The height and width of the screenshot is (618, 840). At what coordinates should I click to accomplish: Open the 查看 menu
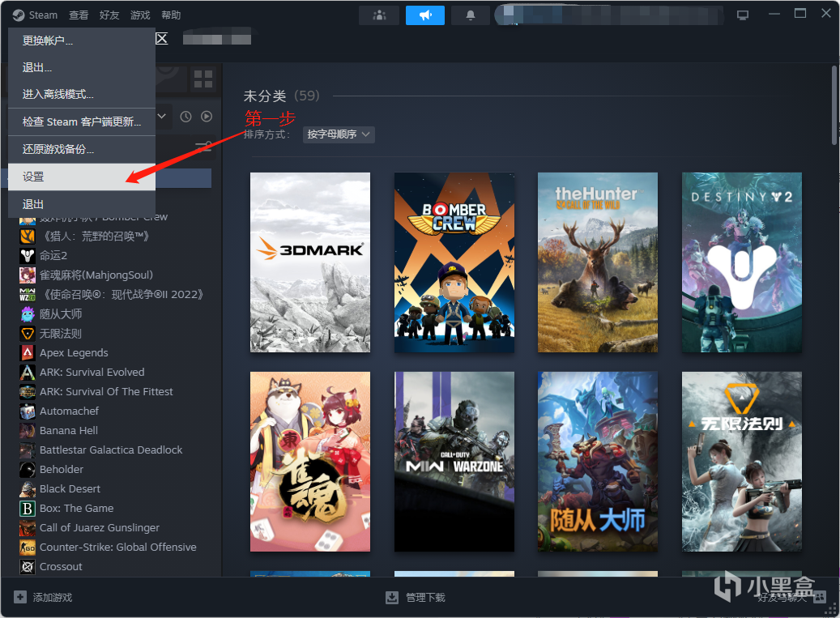(x=79, y=15)
